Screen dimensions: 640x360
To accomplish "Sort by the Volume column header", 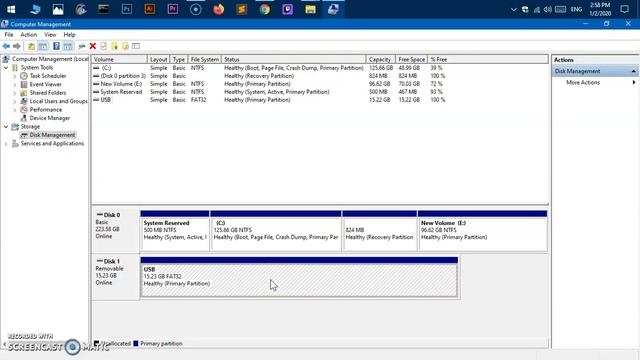I will (x=119, y=59).
